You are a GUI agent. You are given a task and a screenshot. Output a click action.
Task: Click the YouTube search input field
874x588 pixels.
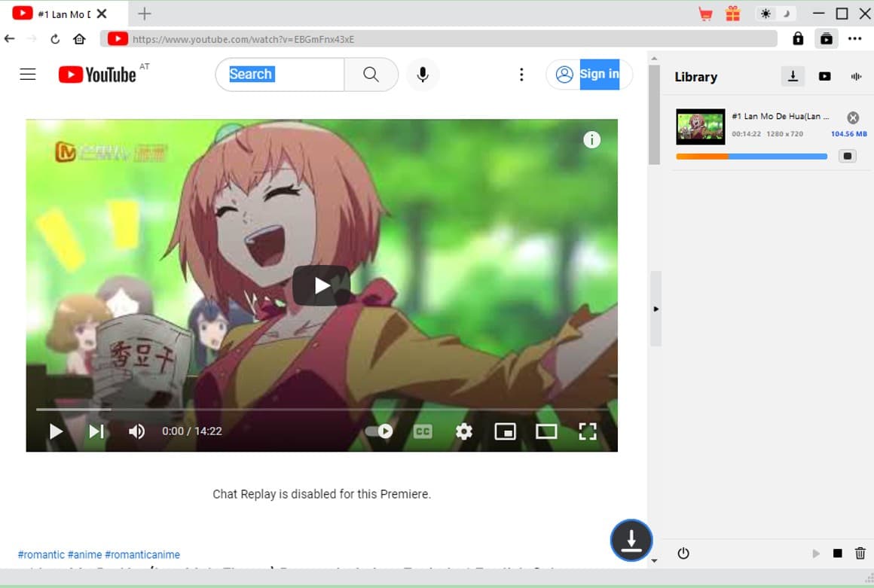(280, 75)
